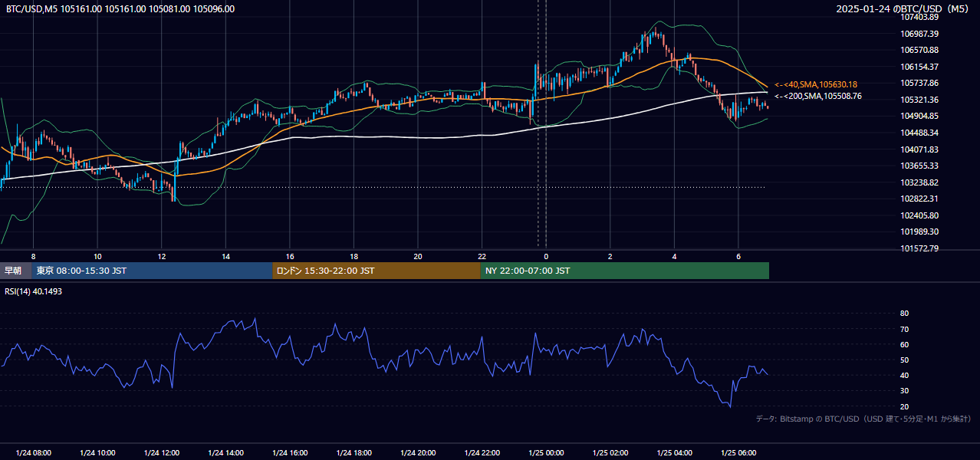
Task: Click hour label 12 under the price chart
Action: [x=162, y=256]
